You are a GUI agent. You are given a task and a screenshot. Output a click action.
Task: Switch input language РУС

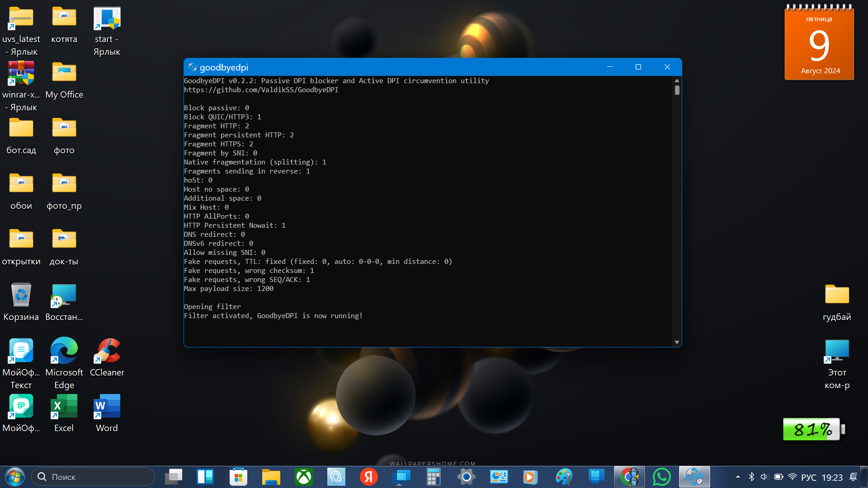click(x=809, y=477)
